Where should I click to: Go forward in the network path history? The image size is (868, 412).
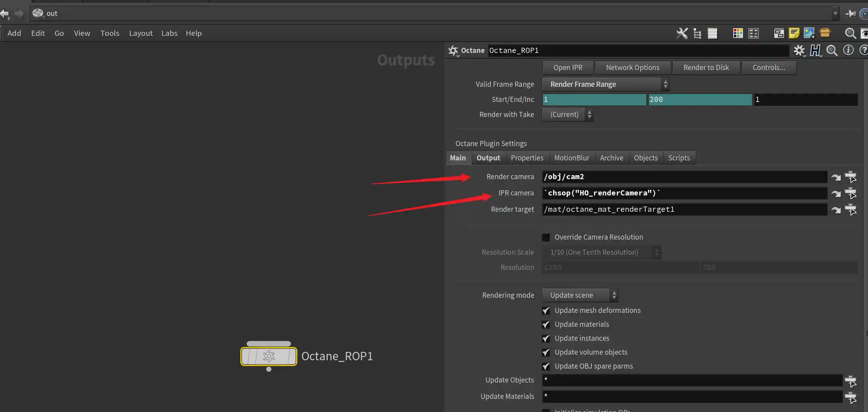coord(19,14)
